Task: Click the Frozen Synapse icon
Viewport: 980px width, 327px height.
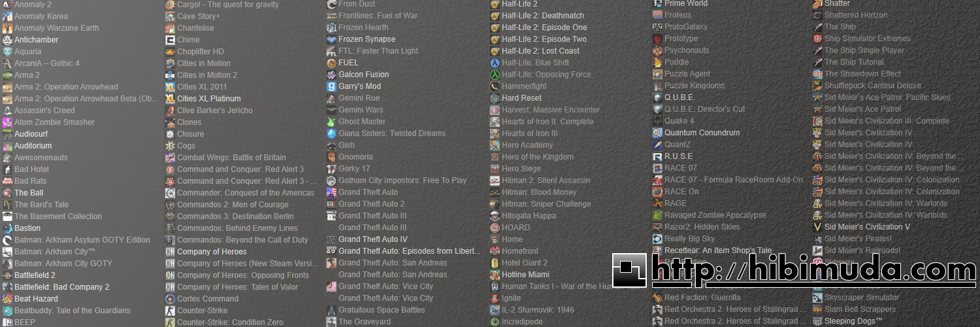Action: point(331,39)
